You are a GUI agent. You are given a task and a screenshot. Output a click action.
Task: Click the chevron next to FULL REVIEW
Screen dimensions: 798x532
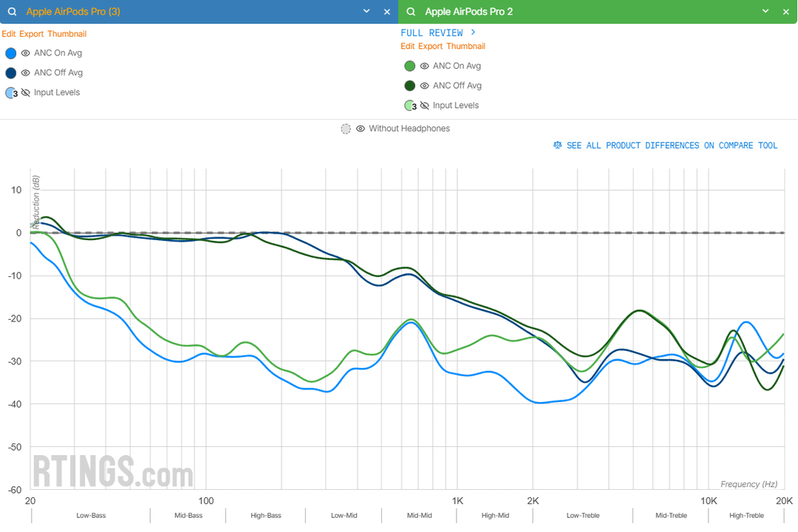(x=473, y=33)
